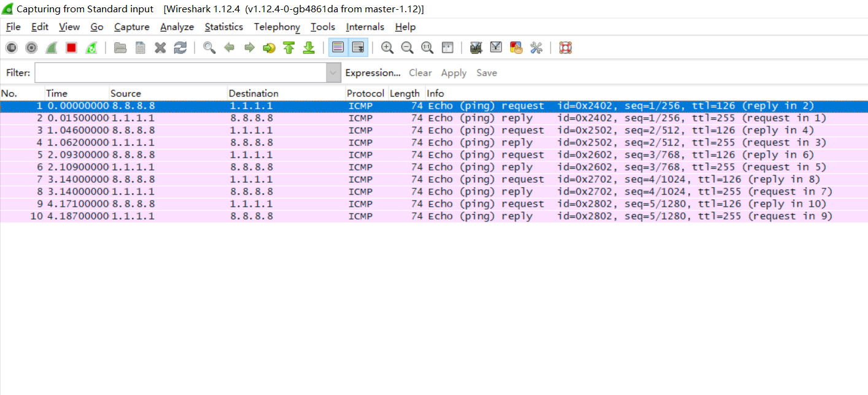Viewport: 868px width, 395px height.
Task: Go back in packet history arrow
Action: [230, 48]
